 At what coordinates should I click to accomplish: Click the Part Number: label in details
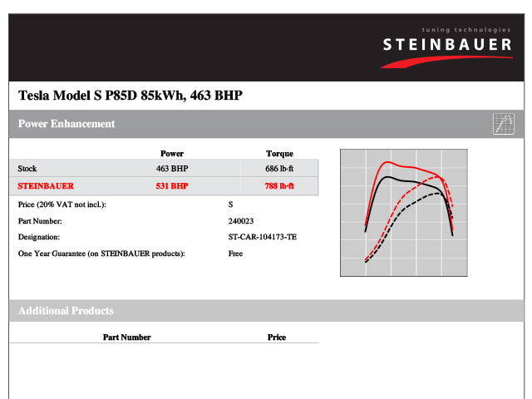coord(40,221)
